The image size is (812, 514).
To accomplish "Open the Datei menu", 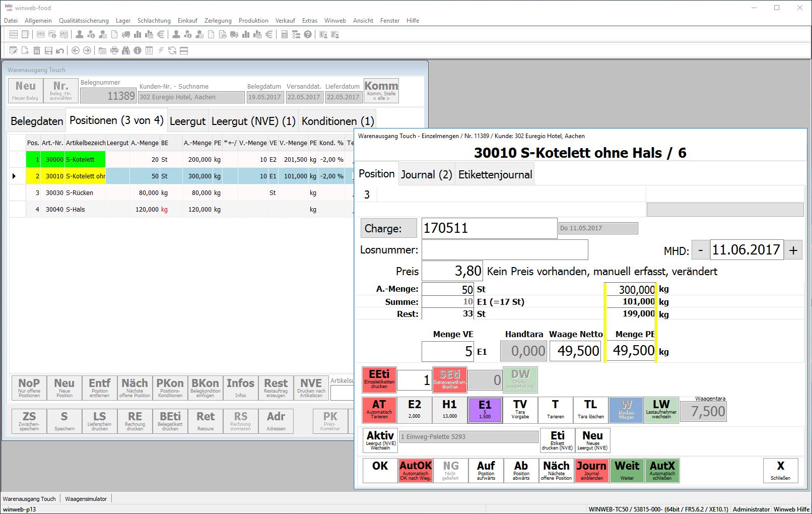I will tap(11, 21).
